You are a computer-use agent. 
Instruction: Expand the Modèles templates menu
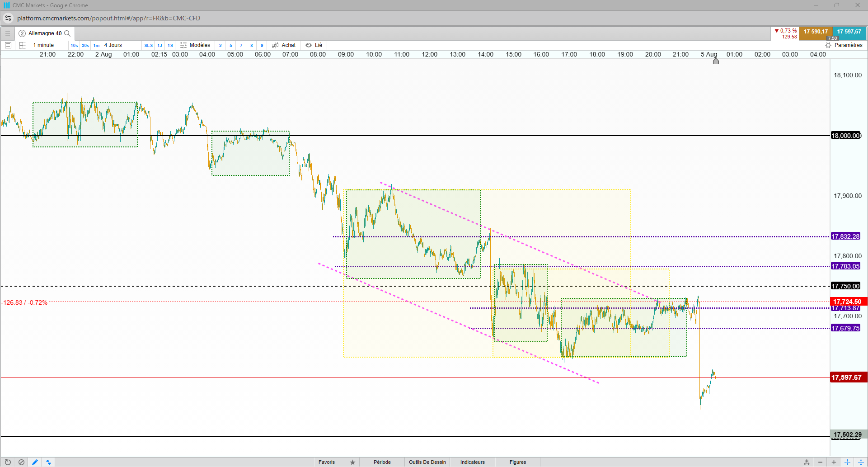(x=195, y=45)
